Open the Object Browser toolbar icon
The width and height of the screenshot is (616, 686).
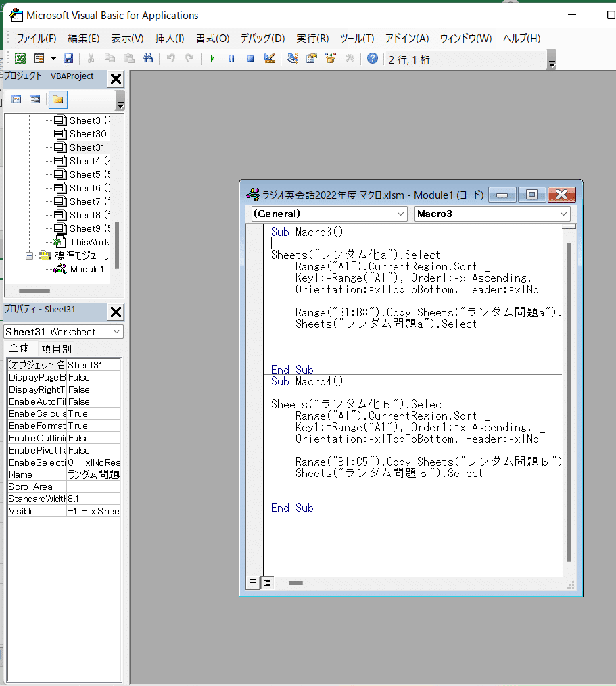331,58
